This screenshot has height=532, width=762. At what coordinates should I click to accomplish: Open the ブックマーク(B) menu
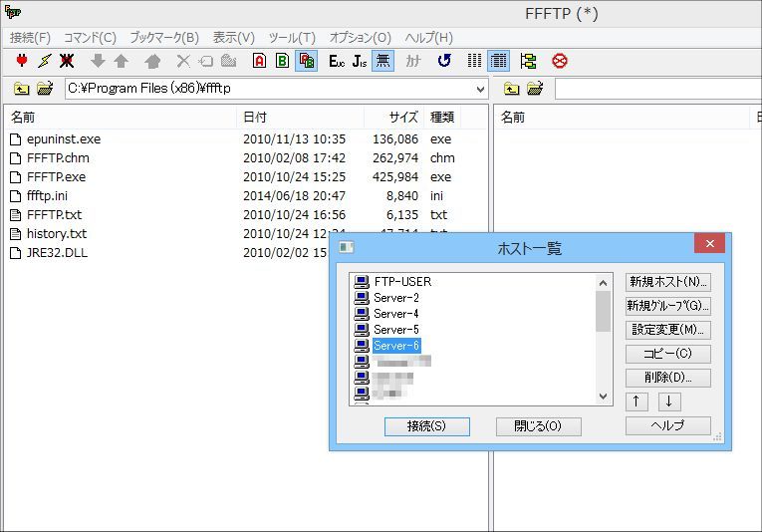coord(164,38)
